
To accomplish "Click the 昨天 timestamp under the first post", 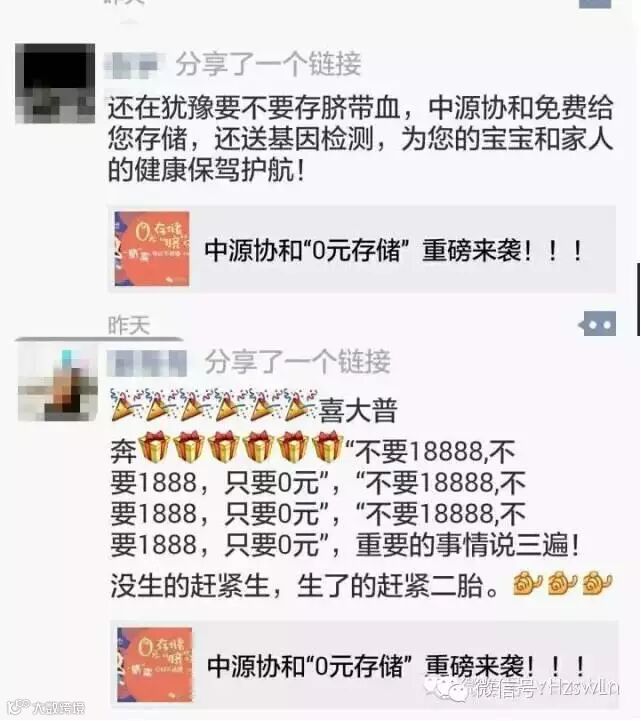I will click(129, 326).
